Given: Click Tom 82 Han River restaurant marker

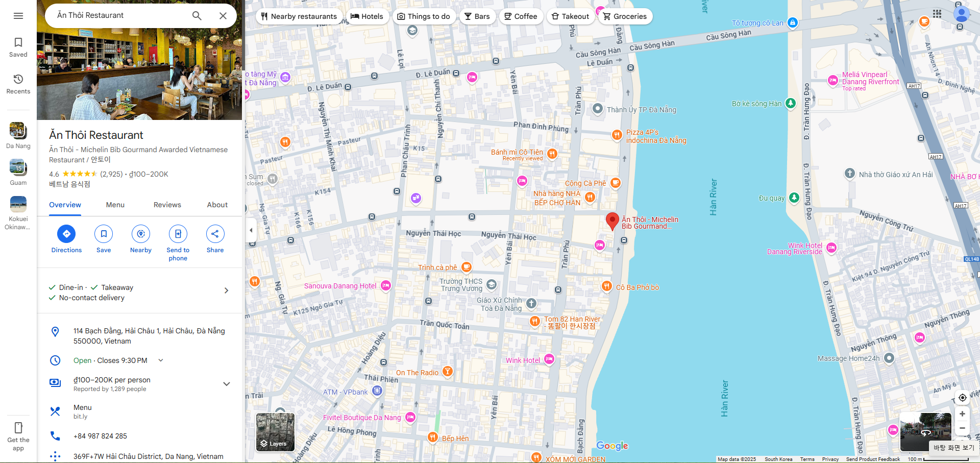Looking at the screenshot, I should pos(534,321).
